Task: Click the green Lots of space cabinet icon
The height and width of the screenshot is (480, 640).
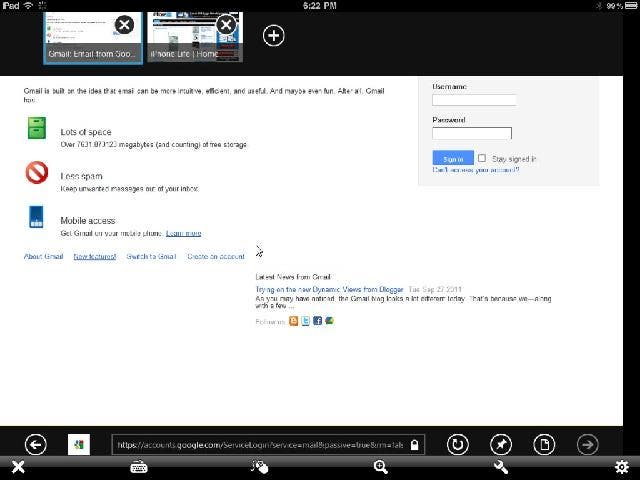Action: [x=37, y=128]
